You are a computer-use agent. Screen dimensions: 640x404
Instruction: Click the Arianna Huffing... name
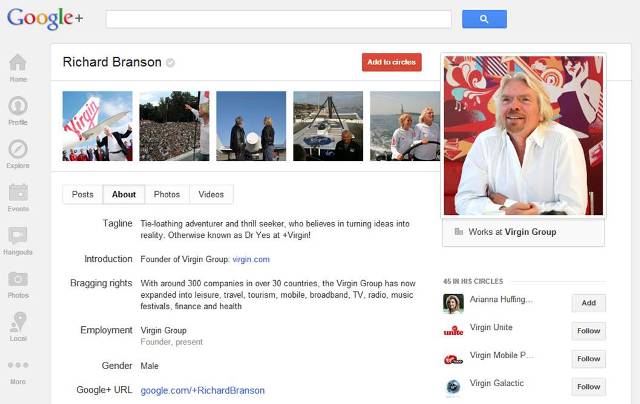click(501, 300)
